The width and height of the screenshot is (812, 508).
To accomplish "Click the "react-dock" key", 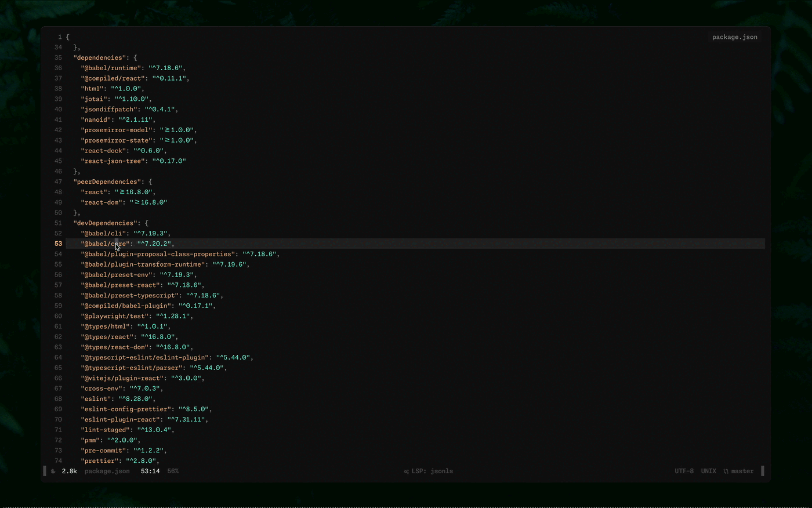I will 103,151.
